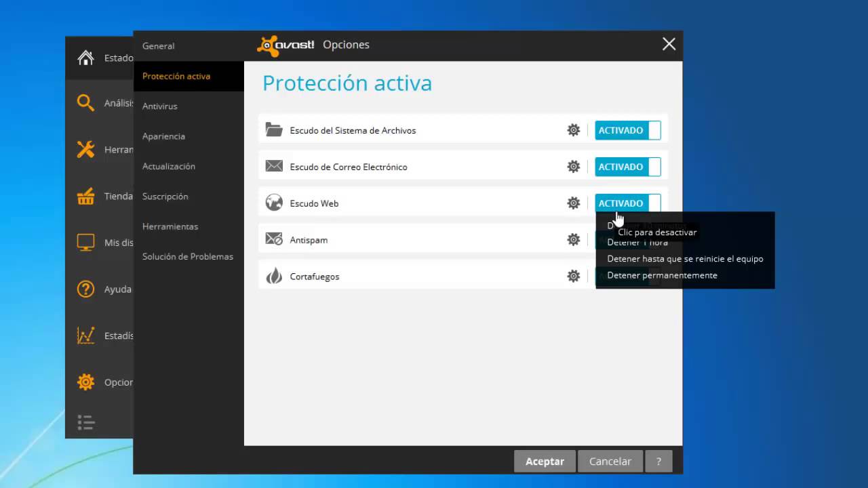
Task: Click the Aceptar button
Action: coord(545,461)
